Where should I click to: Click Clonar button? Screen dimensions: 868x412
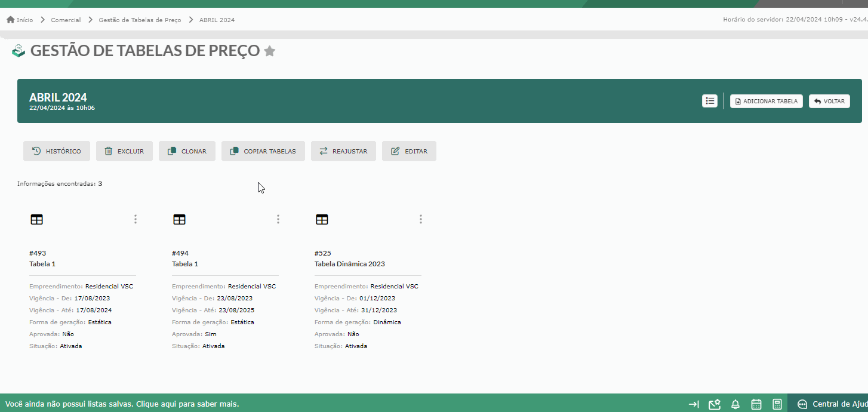[187, 151]
